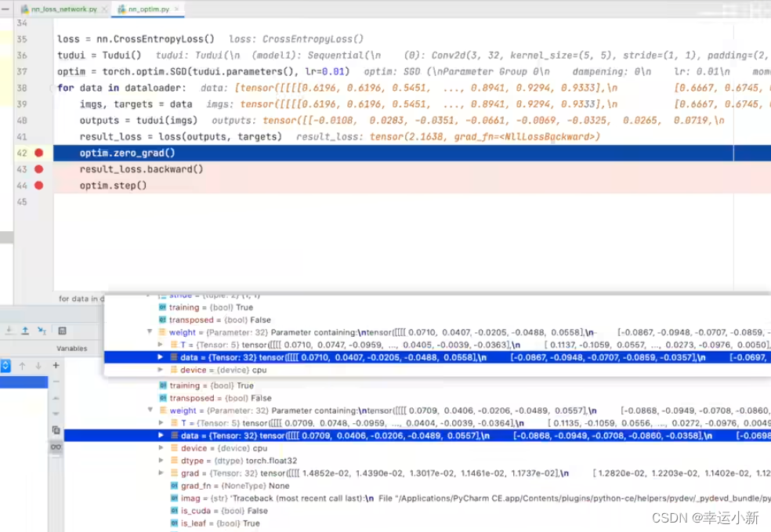Expand the T tensor node in popup
This screenshot has height=532, width=771.
click(161, 345)
